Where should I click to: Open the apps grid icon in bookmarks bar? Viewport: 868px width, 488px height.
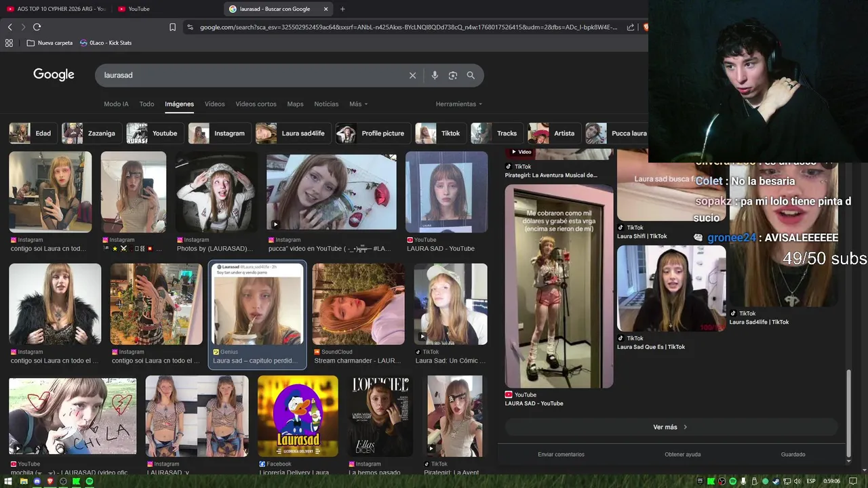tap(9, 43)
